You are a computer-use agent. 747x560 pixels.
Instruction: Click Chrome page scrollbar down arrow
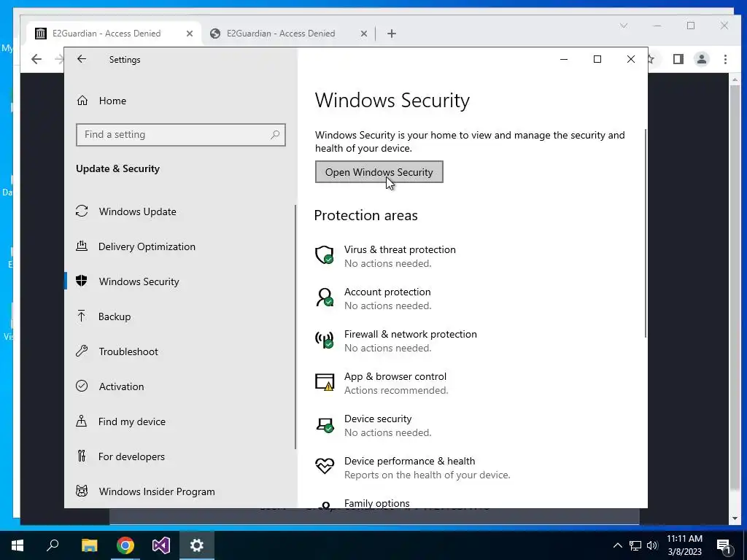click(x=735, y=518)
